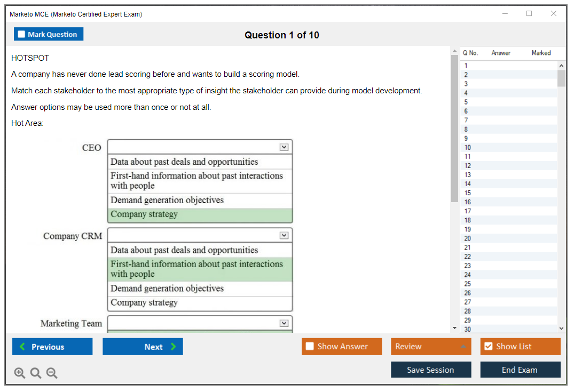Click the question pane scroll-down arrow
The image size is (574, 392).
454,327
